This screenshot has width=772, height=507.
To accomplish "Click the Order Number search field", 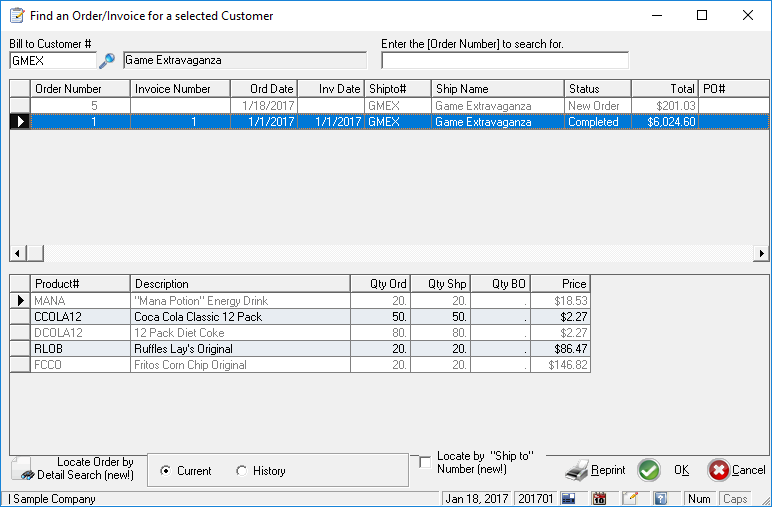I will (x=504, y=61).
